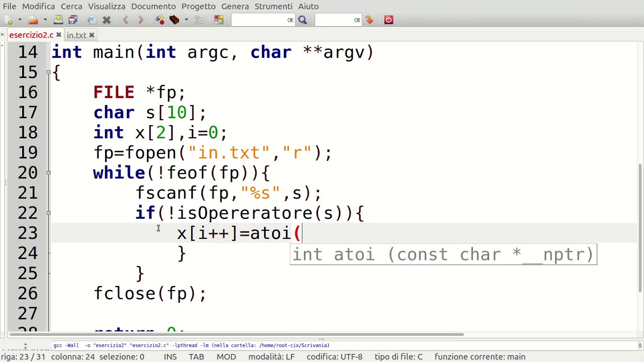Image resolution: width=644 pixels, height=362 pixels.
Task: Click the INS indicator in status bar
Action: tap(170, 357)
